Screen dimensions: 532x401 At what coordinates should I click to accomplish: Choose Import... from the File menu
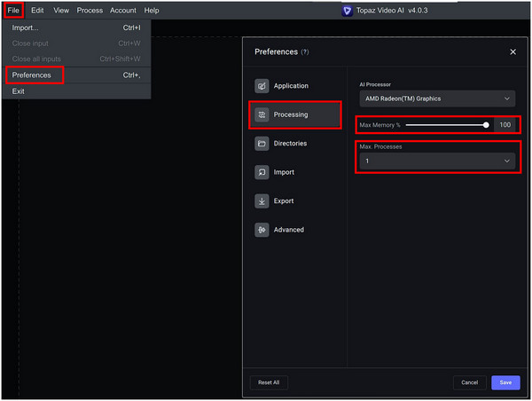(x=76, y=28)
